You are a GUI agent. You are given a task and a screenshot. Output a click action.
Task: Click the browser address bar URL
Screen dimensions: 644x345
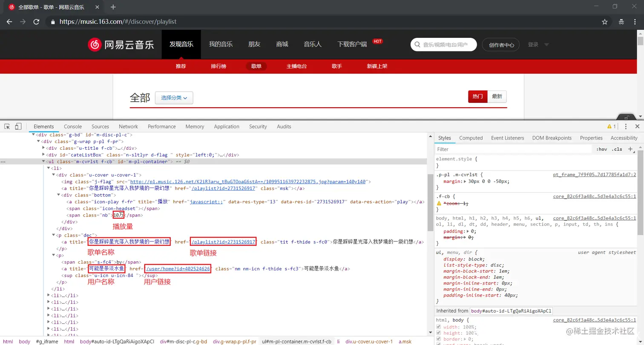[118, 22]
